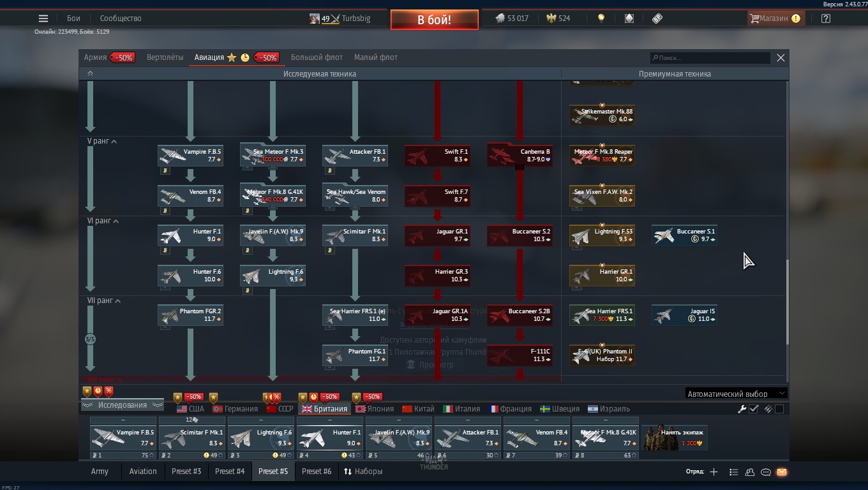Open the contacts people icon
The height and width of the screenshot is (490, 868).
coord(750,472)
